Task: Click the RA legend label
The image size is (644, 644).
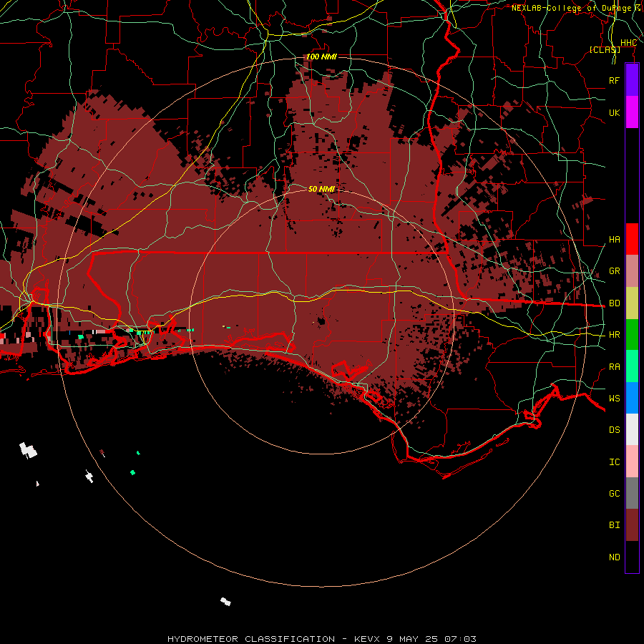Action: [x=615, y=367]
